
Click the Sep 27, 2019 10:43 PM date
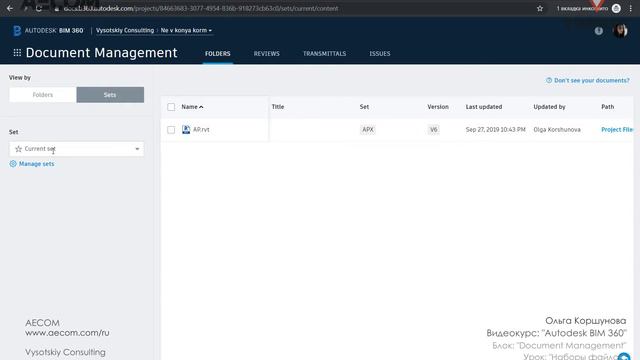496,129
